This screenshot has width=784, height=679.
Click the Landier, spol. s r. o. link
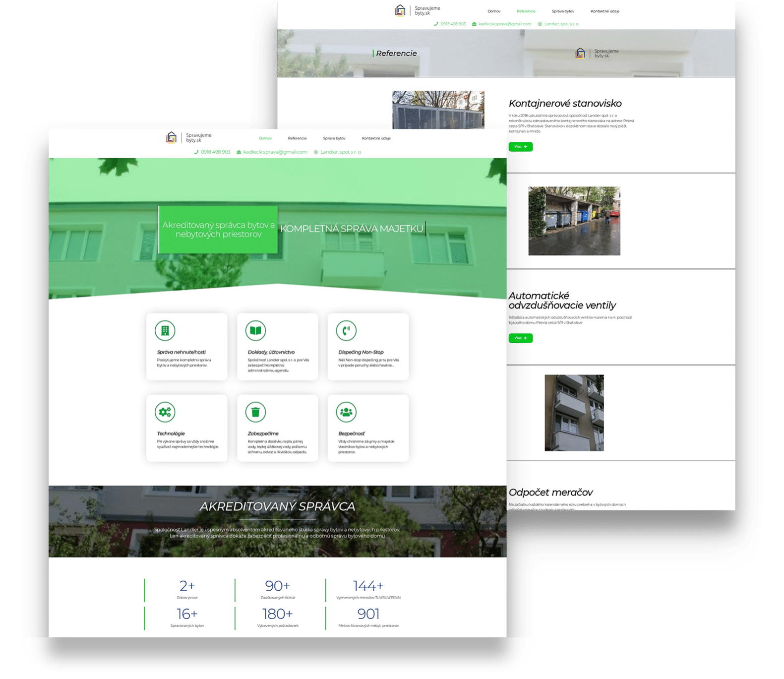tap(341, 152)
